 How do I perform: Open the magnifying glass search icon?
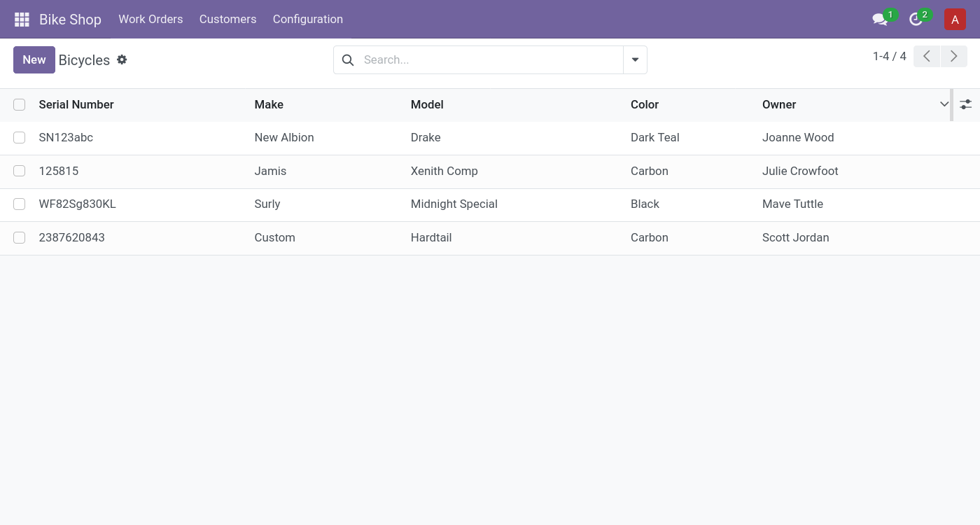point(348,59)
